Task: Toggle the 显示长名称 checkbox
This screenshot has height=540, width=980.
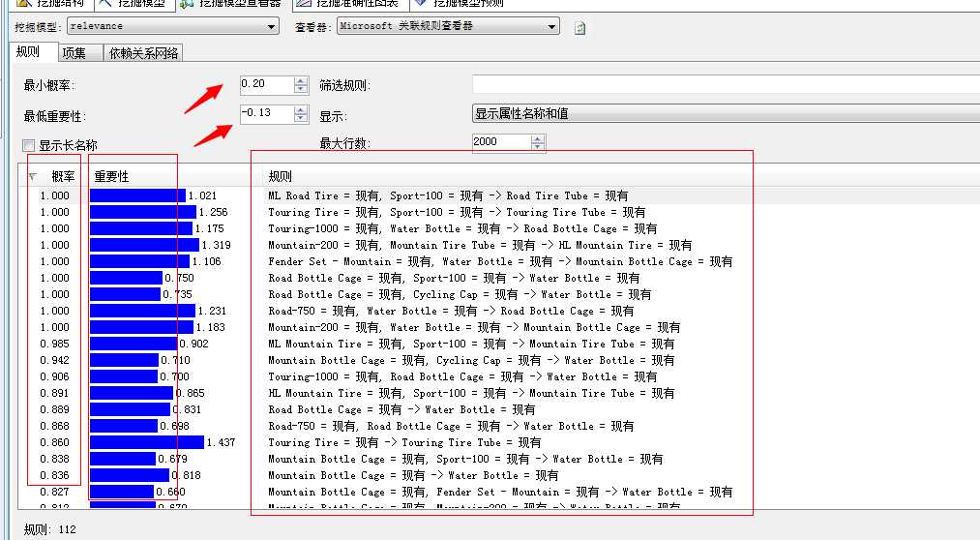Action: [x=28, y=145]
